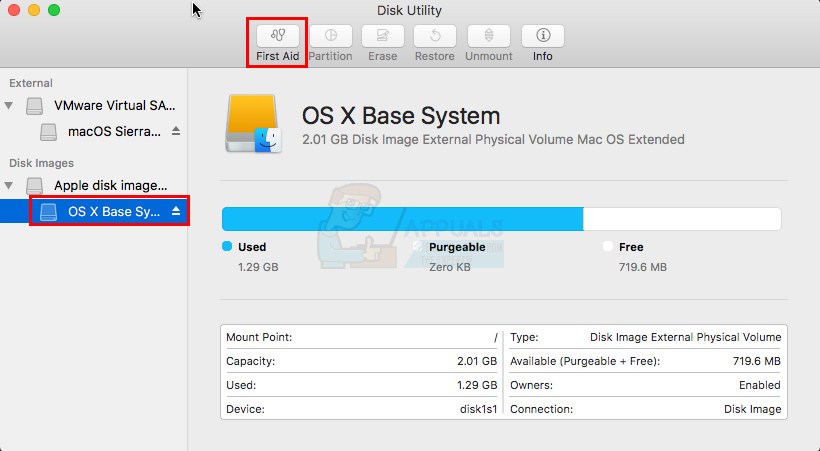This screenshot has width=820, height=451.
Task: Click the blue Used legend dot
Action: (227, 246)
